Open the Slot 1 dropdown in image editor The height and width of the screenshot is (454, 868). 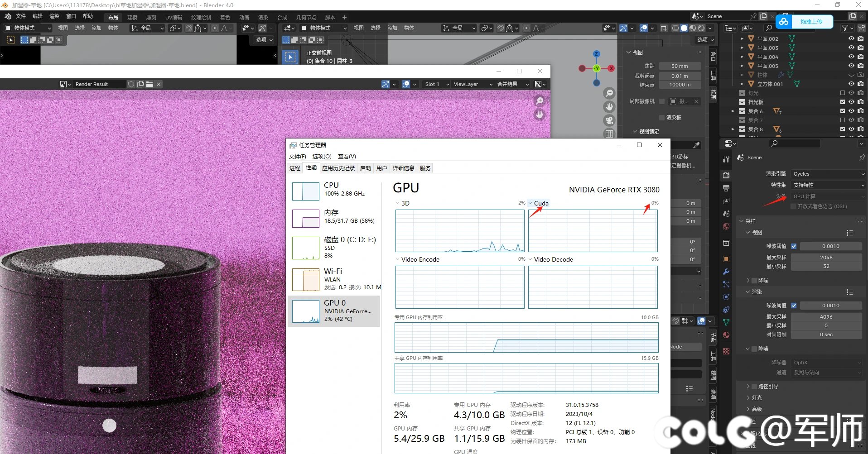point(437,84)
